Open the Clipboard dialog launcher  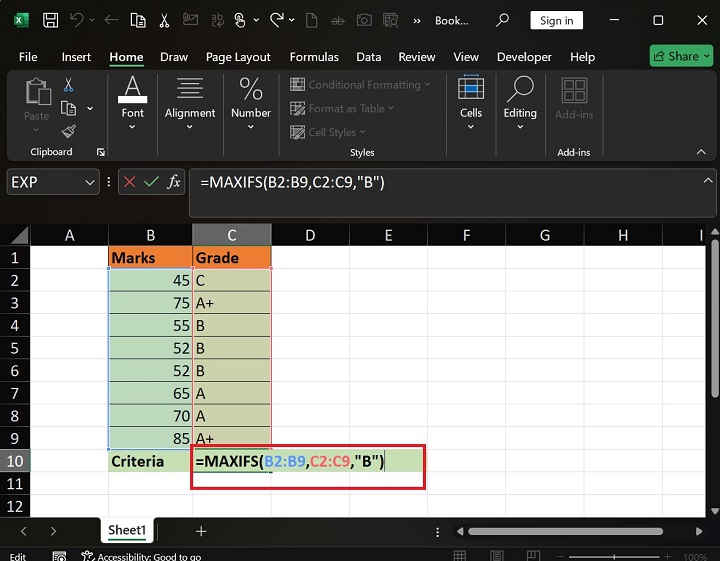pos(101,153)
